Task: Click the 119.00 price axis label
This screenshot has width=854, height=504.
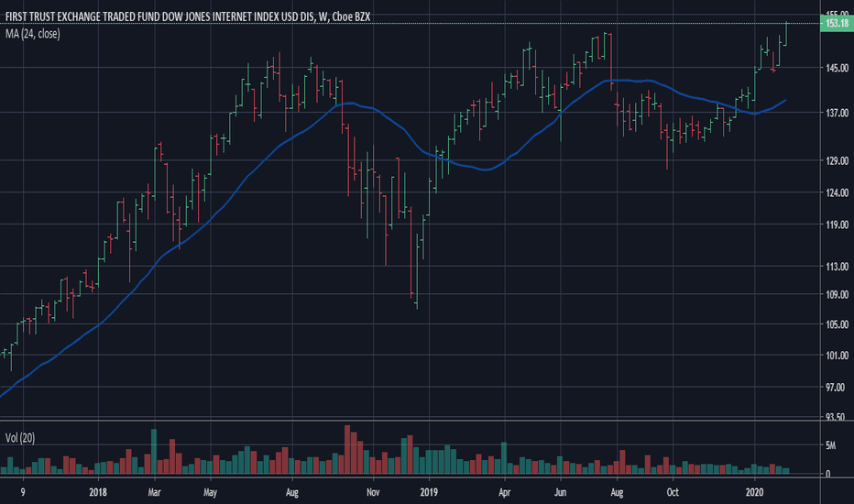Action: (x=838, y=225)
